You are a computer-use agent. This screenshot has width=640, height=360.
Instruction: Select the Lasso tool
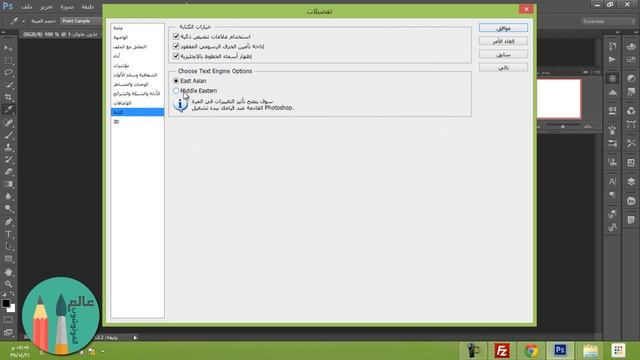coord(8,73)
